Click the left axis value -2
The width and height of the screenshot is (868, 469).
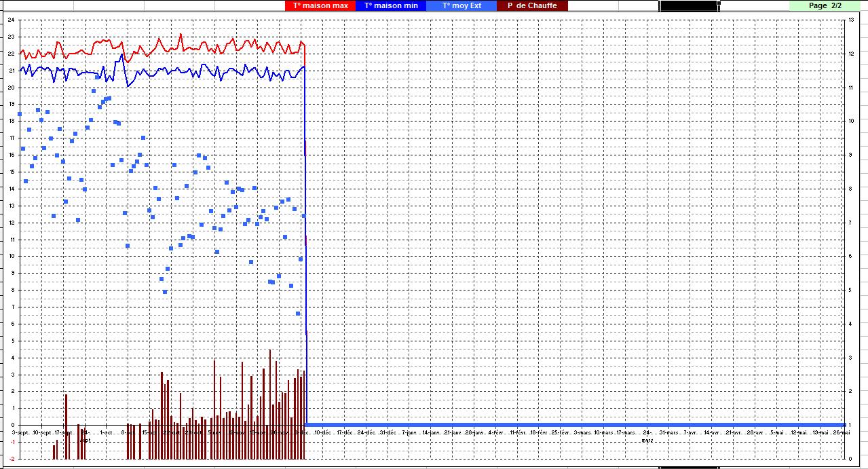point(10,459)
